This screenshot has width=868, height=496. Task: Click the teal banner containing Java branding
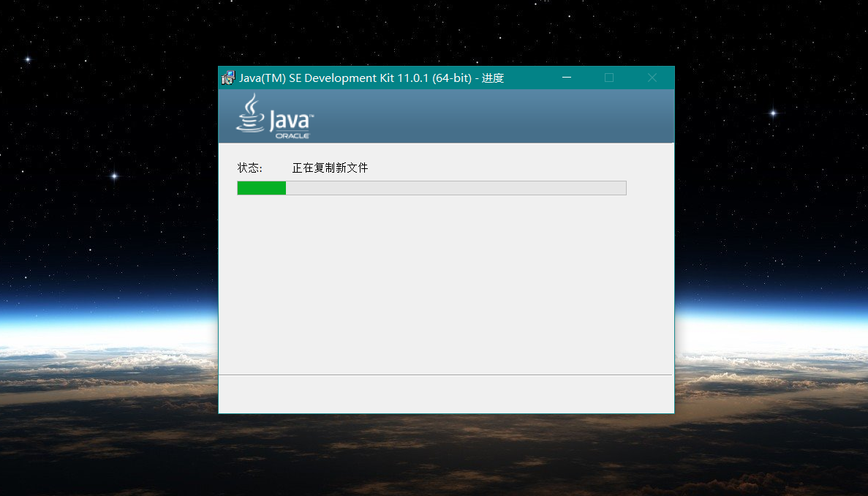pos(475,116)
